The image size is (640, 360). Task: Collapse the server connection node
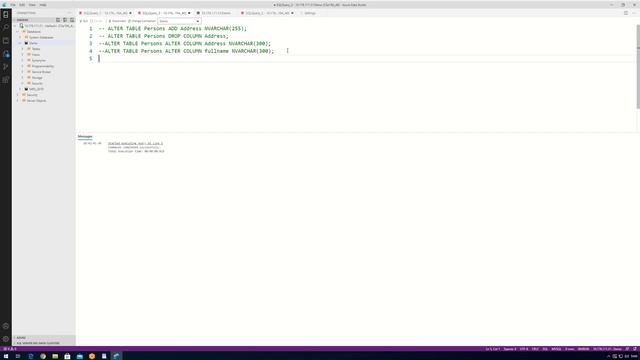coord(16,26)
